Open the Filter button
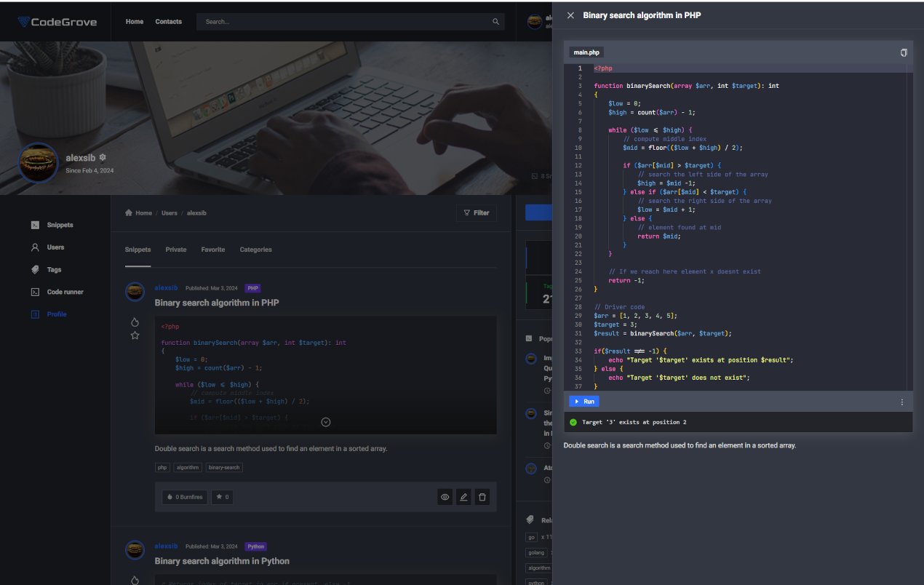 (x=477, y=213)
